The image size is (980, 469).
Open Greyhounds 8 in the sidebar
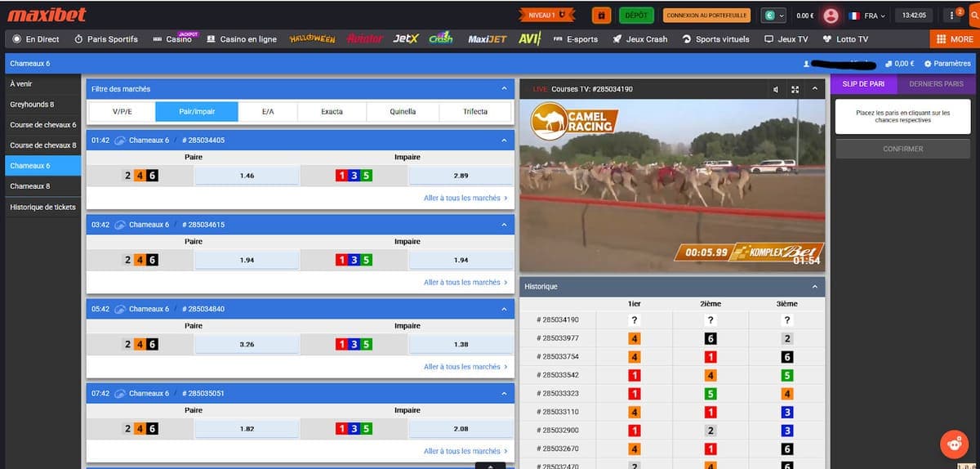click(x=41, y=105)
